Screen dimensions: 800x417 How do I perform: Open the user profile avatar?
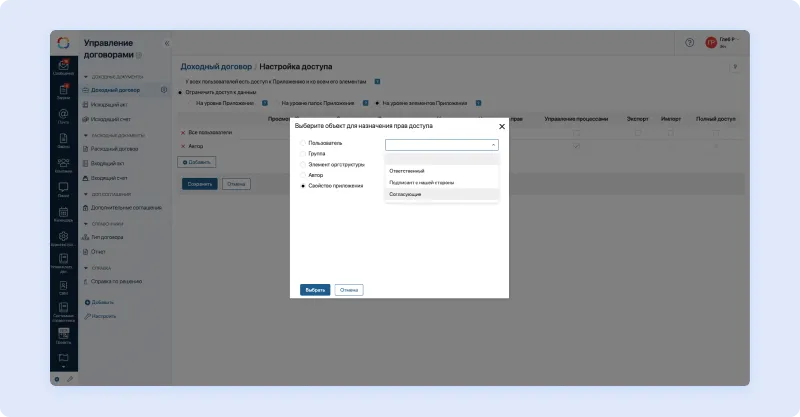(x=711, y=42)
